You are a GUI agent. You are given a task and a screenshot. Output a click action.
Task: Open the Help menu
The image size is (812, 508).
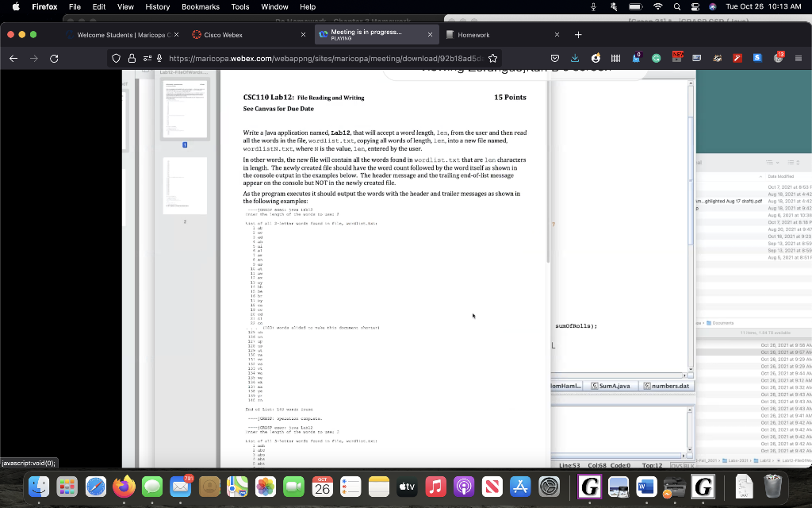coord(308,6)
